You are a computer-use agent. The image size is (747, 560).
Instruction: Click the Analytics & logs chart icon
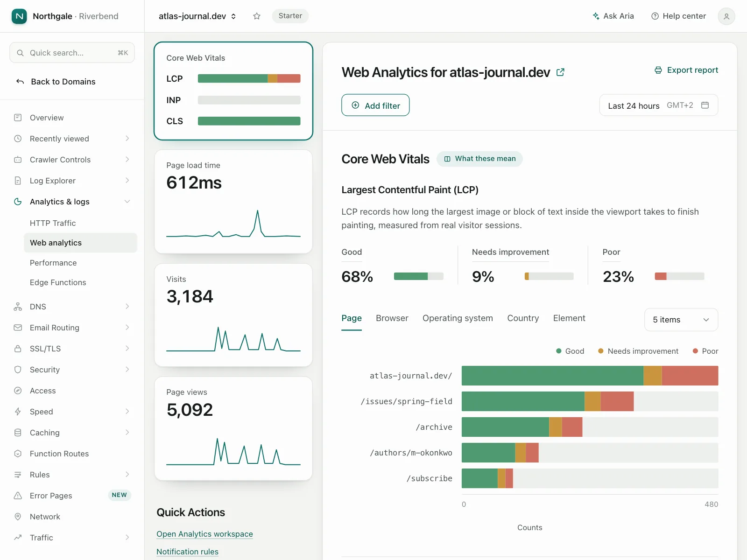tap(18, 202)
